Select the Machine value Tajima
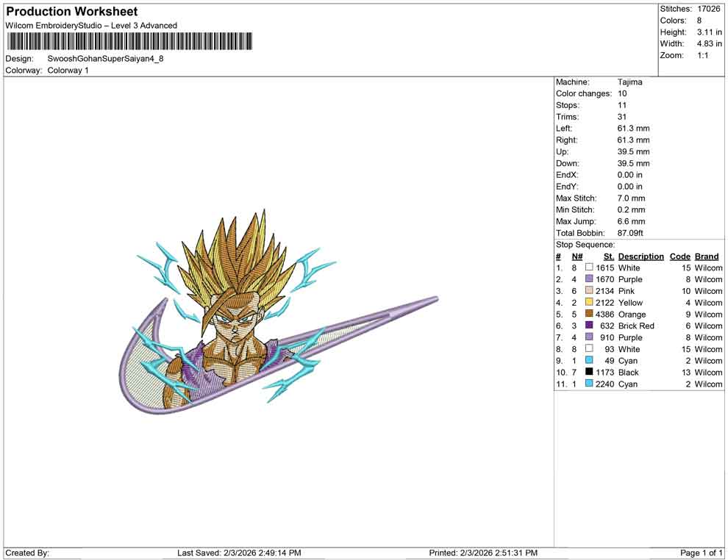 coord(630,82)
